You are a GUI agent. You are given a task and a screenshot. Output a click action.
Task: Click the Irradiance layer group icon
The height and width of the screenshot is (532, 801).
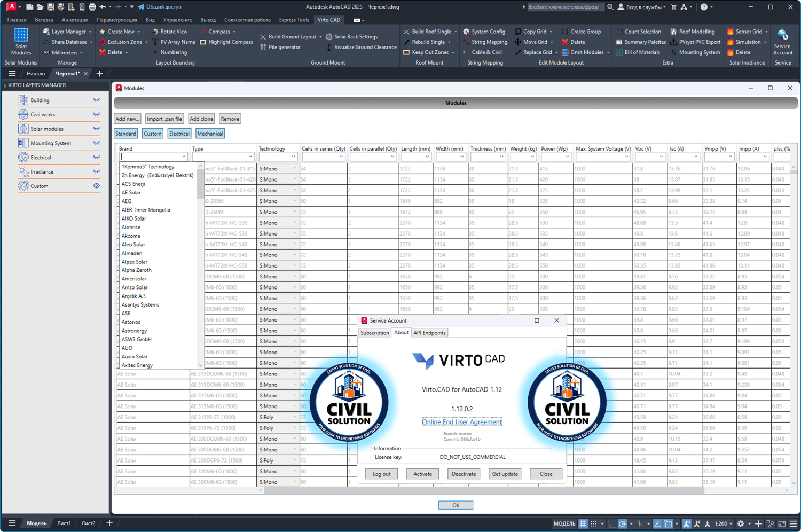23,171
